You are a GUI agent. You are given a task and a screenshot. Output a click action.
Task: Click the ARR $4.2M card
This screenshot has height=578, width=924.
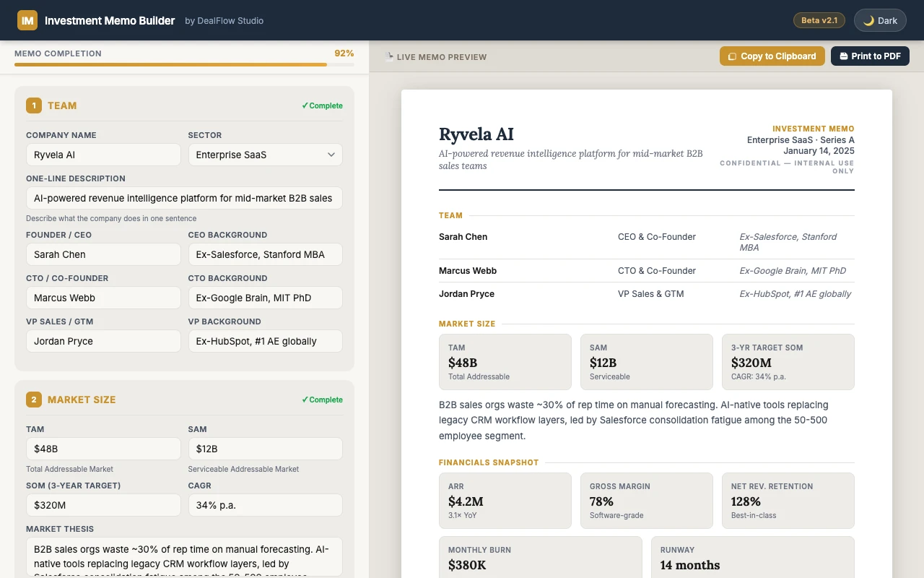(x=505, y=501)
